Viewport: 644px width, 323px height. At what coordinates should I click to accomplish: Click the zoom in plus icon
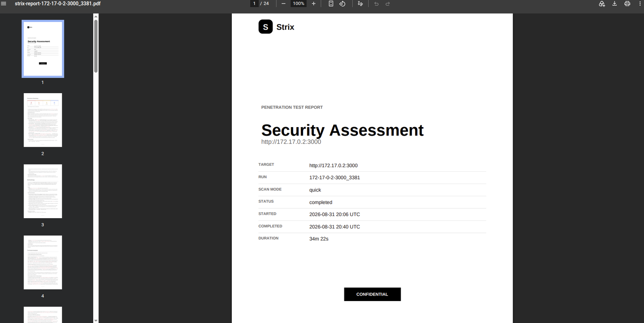click(313, 3)
